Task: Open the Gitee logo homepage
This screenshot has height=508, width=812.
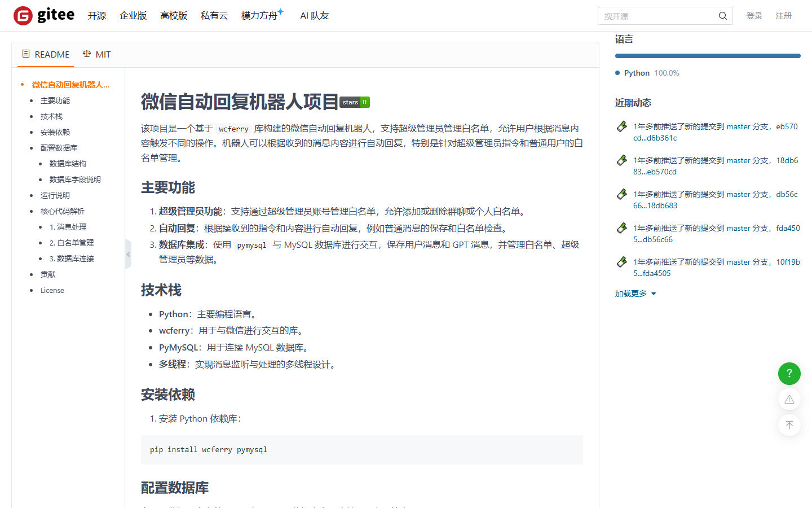Action: tap(44, 15)
